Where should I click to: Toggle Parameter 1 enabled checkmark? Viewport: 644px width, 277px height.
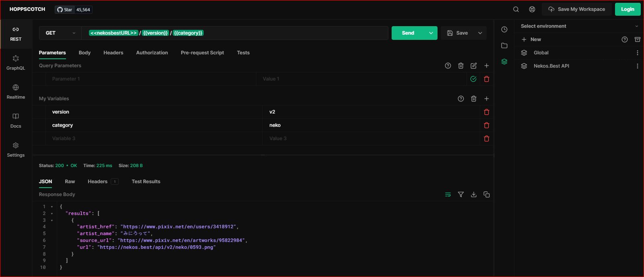coord(473,79)
